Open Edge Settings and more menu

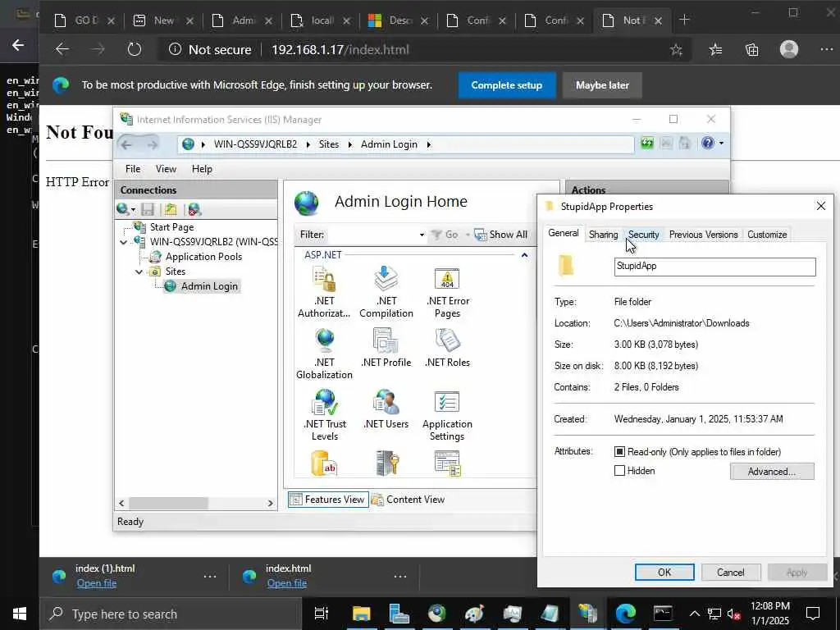point(826,49)
